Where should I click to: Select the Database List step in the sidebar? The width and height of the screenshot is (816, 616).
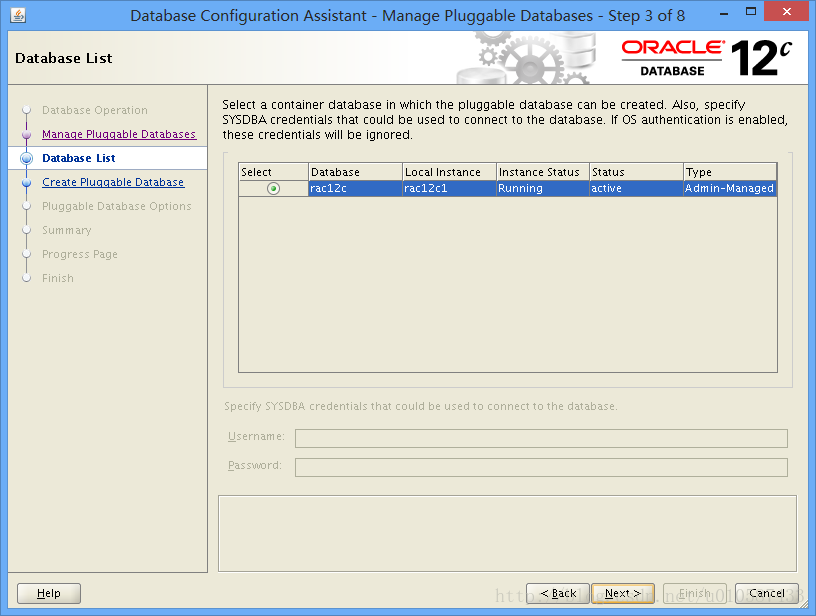pyautogui.click(x=79, y=158)
